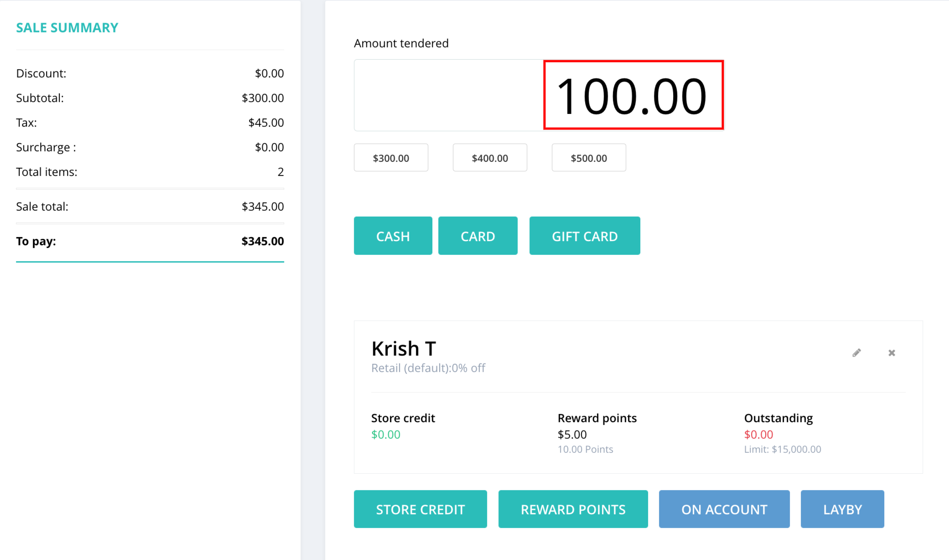Image resolution: width=949 pixels, height=560 pixels.
Task: Select CARD as payment method
Action: point(477,236)
